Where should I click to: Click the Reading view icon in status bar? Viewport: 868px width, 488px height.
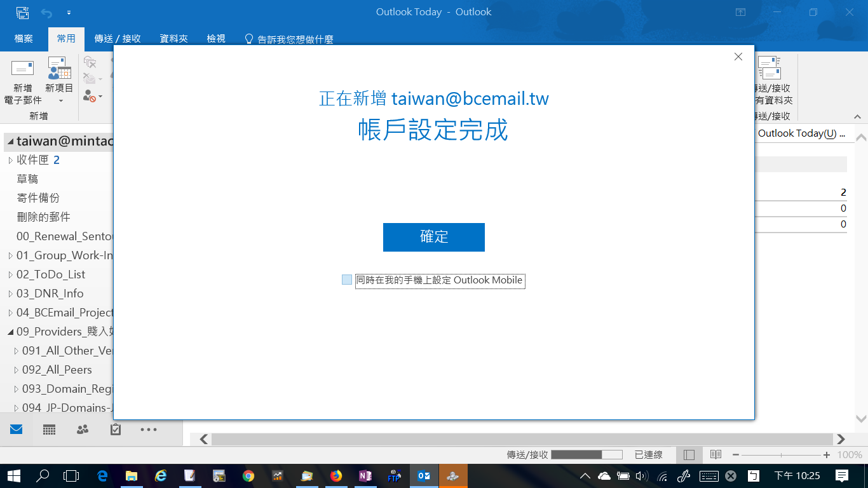click(x=715, y=455)
